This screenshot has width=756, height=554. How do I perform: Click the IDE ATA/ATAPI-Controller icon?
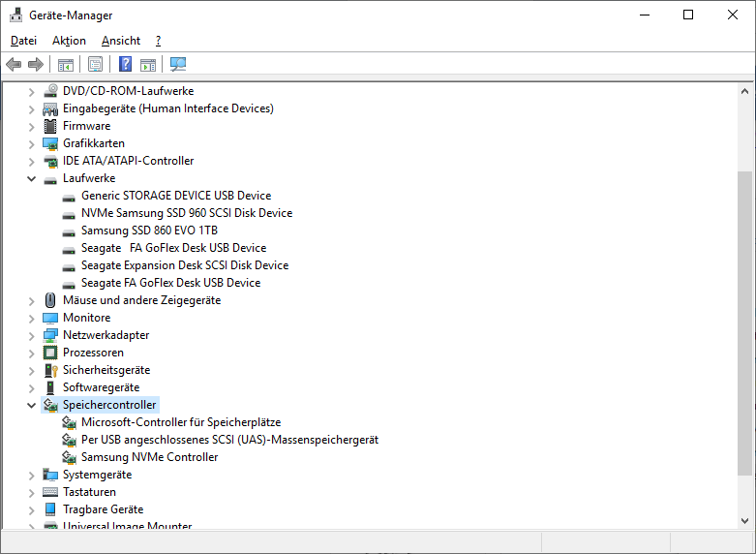[50, 161]
